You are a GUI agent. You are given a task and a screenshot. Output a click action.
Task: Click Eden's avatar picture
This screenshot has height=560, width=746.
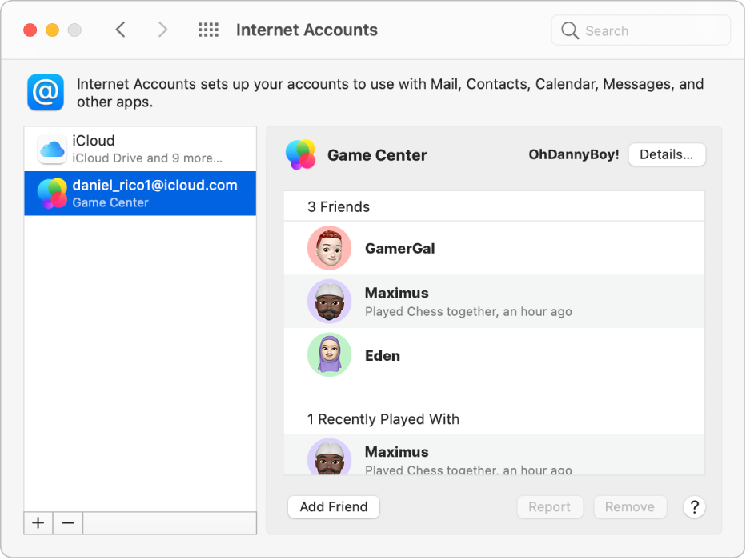(329, 355)
